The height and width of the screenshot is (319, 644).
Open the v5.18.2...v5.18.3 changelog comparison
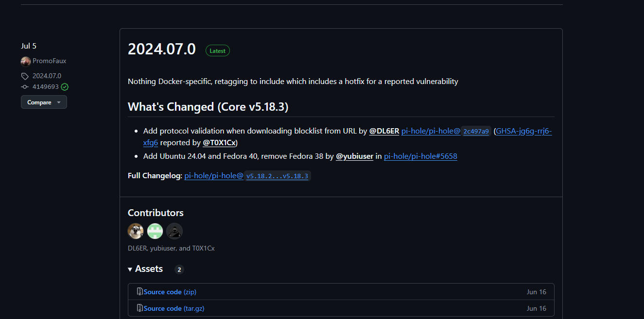[277, 176]
